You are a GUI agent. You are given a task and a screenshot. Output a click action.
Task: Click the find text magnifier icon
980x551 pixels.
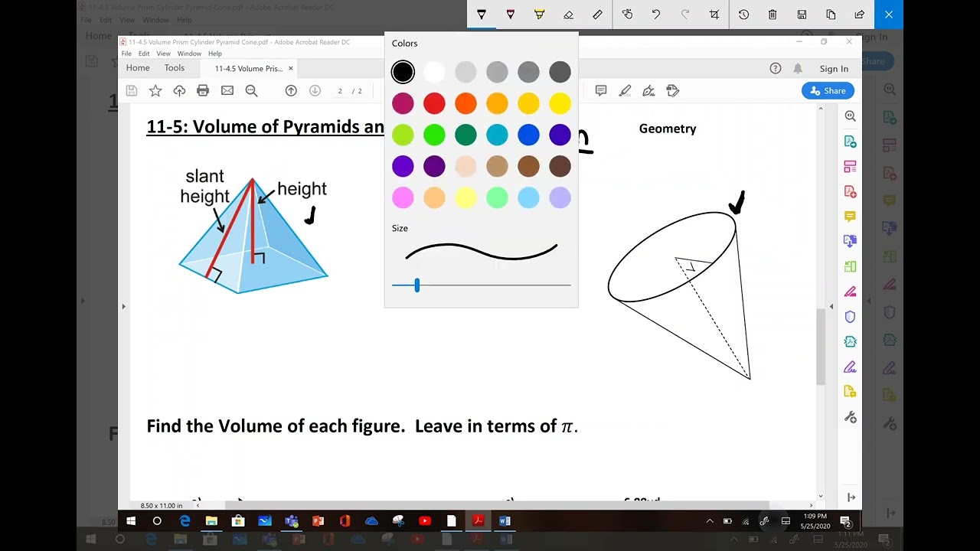[251, 91]
